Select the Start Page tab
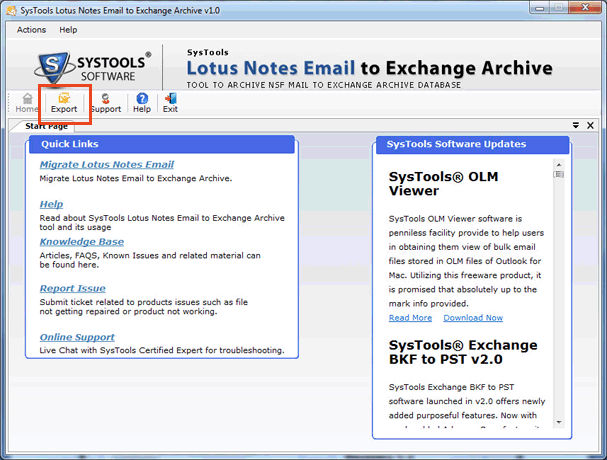607x460 pixels. (x=46, y=126)
